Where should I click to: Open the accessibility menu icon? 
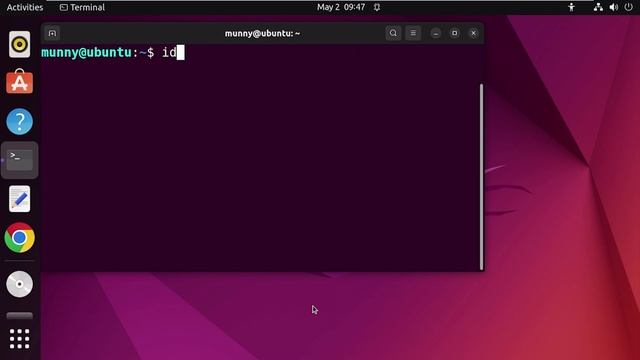click(571, 7)
